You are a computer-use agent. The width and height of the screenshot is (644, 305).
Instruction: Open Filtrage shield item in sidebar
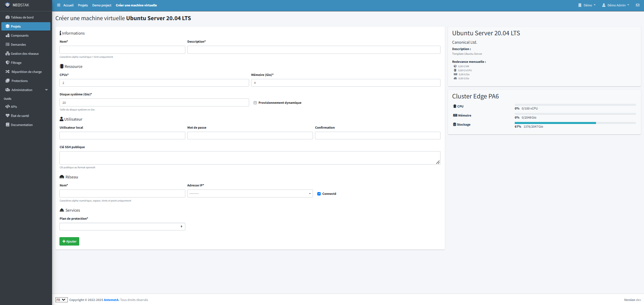tap(16, 63)
